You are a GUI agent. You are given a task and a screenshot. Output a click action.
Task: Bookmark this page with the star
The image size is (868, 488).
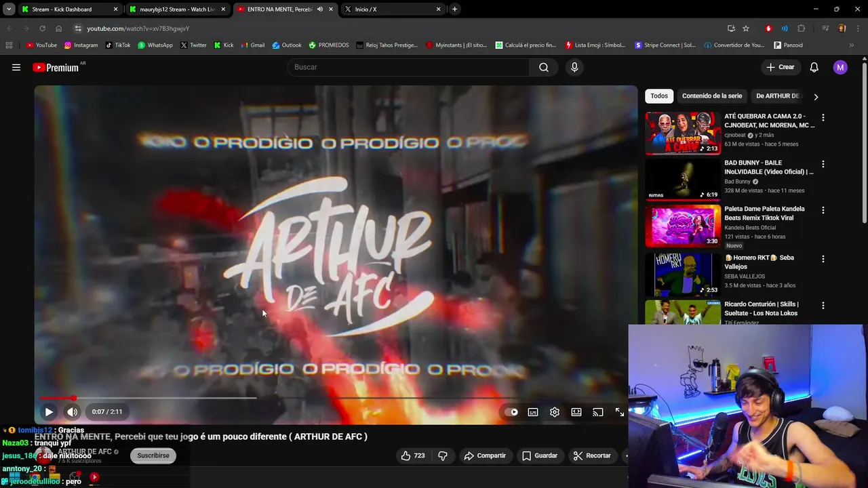click(746, 28)
